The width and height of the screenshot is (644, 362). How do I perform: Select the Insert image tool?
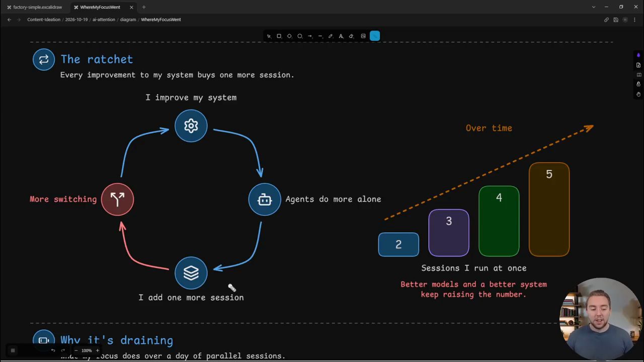point(363,36)
